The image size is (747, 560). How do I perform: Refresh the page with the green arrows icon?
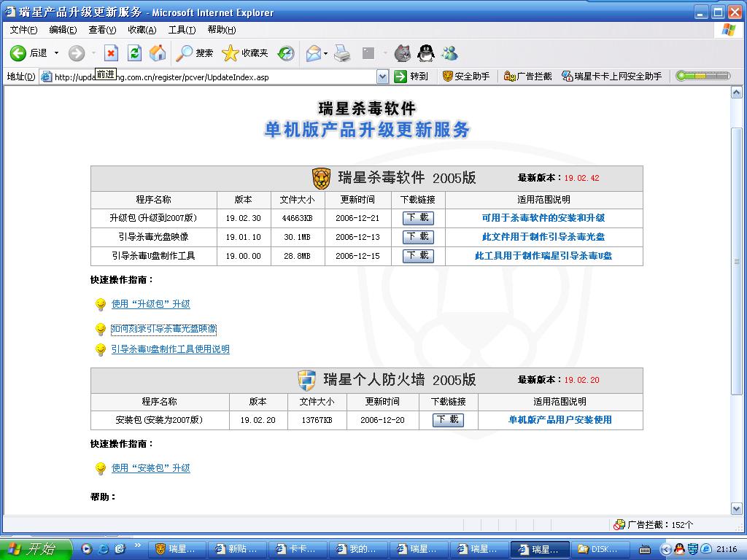pos(135,52)
